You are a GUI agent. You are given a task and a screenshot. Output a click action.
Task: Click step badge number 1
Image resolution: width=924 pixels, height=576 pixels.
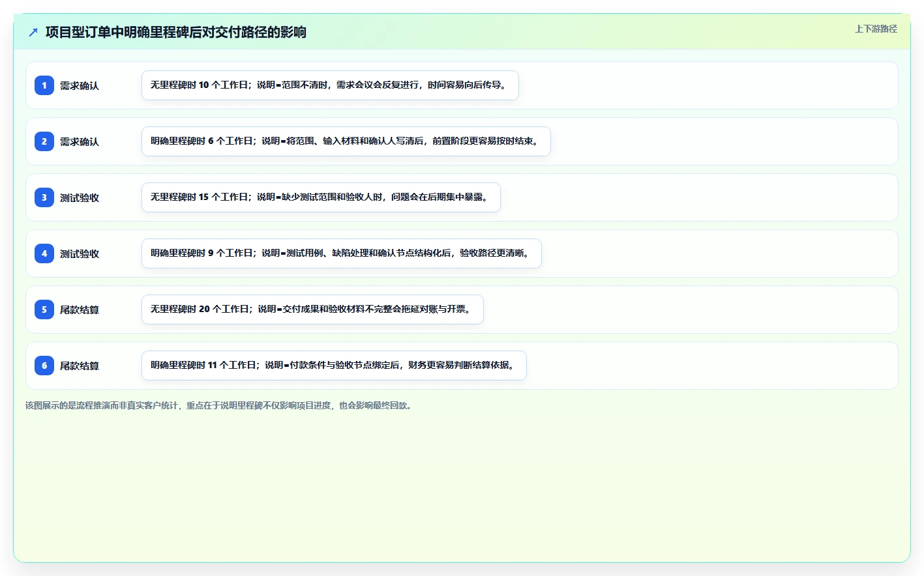click(x=44, y=85)
